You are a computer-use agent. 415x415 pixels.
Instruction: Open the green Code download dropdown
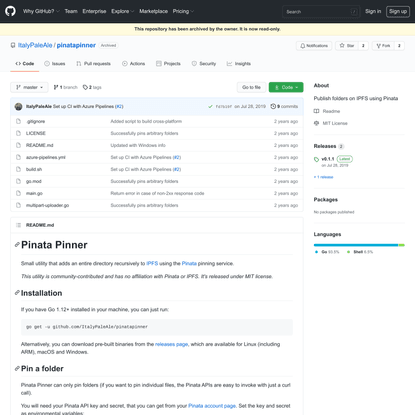click(286, 87)
